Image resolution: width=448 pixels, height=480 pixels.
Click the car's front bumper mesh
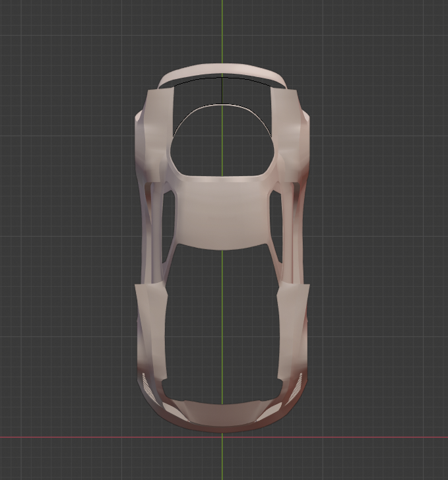pyautogui.click(x=222, y=416)
